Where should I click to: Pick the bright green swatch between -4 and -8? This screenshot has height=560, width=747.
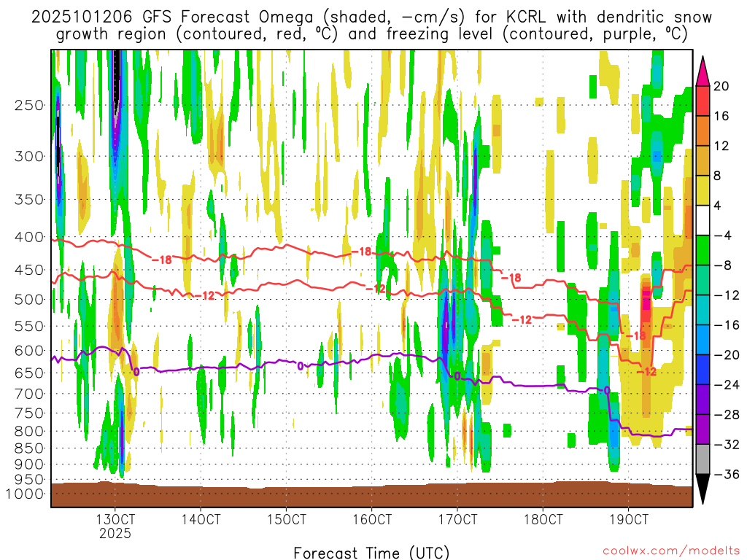pos(703,251)
